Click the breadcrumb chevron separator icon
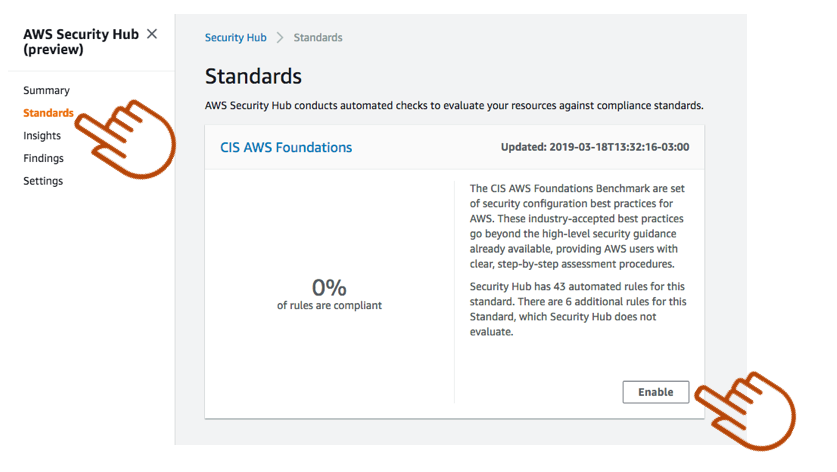 click(x=280, y=38)
